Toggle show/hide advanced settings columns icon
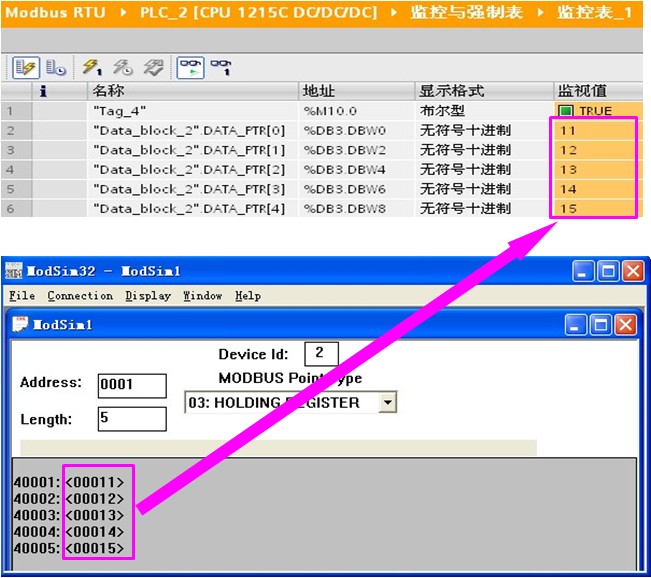This screenshot has height=578, width=651. point(26,67)
